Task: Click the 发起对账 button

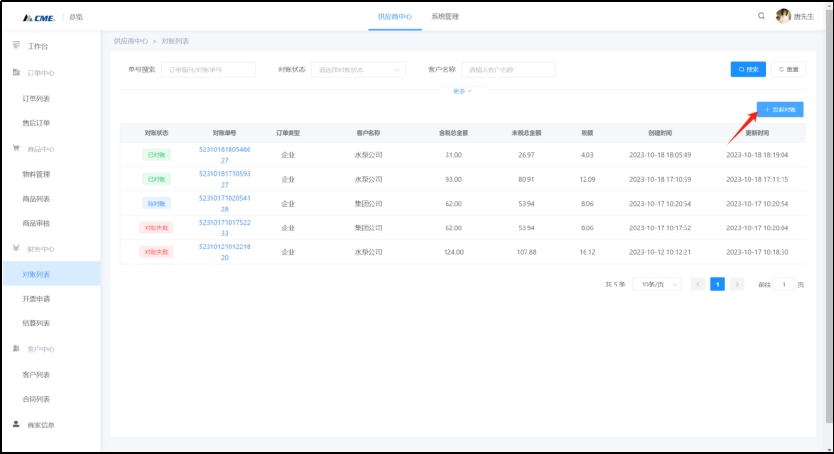Action: (779, 108)
